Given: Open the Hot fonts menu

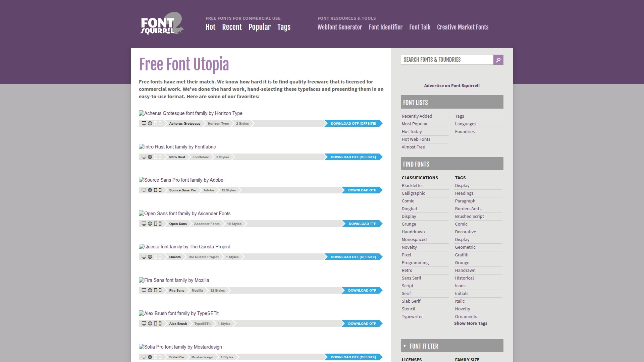Looking at the screenshot, I should (210, 27).
